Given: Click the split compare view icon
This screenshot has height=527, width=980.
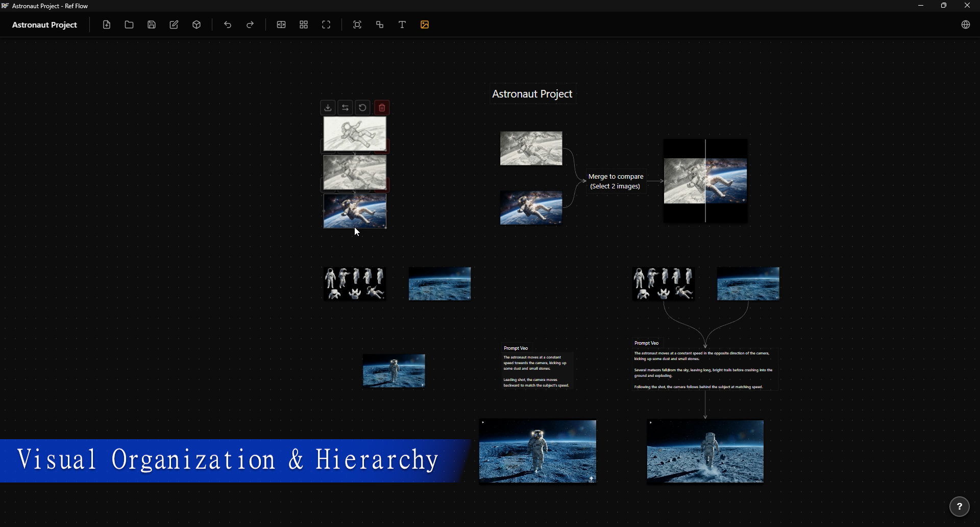Looking at the screenshot, I should [x=281, y=25].
